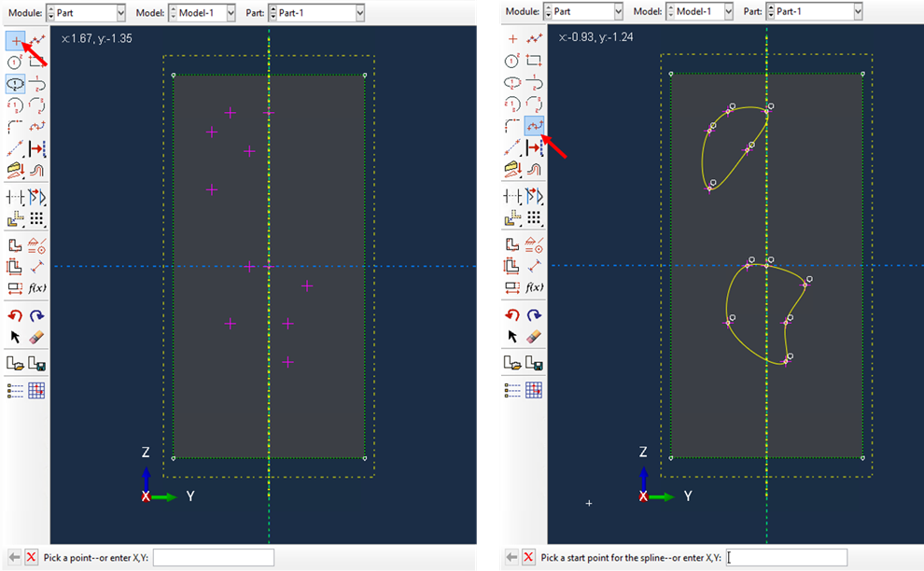Open the Part-1 dropdown in left window
This screenshot has width=924, height=571.
pyautogui.click(x=359, y=12)
